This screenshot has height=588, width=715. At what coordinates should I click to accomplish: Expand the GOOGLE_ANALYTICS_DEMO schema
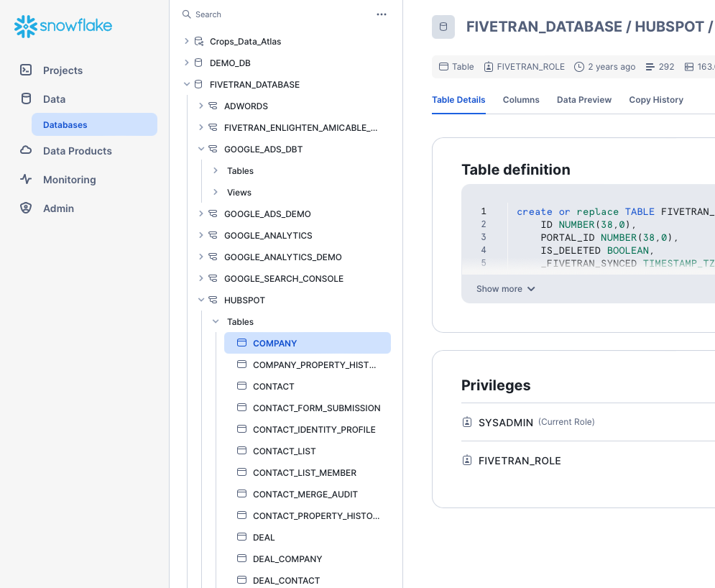tap(201, 257)
